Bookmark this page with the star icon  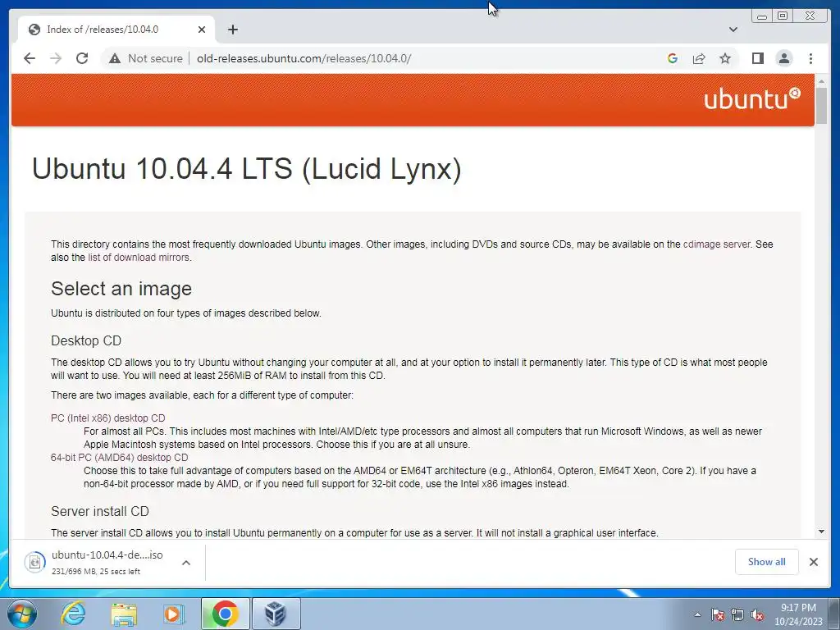(725, 58)
